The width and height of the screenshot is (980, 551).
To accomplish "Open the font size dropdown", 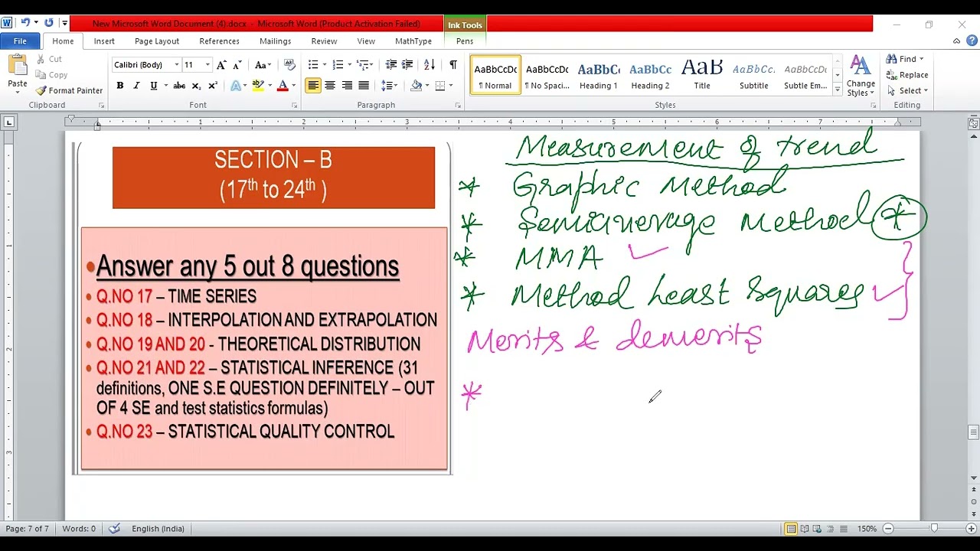I will [x=207, y=65].
